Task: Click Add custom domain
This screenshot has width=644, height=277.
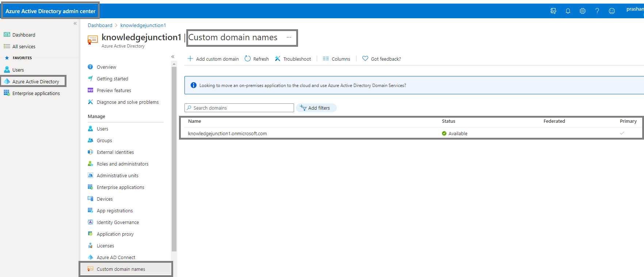Action: (x=213, y=59)
